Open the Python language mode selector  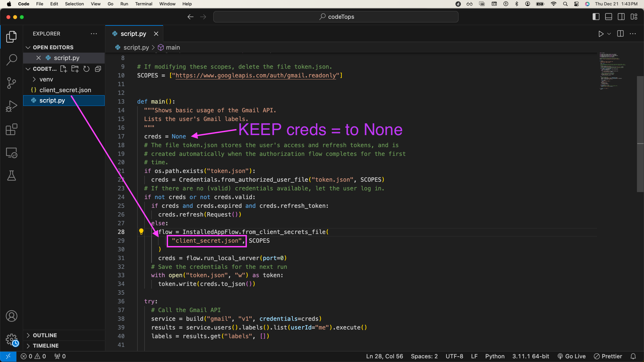[x=495, y=356]
